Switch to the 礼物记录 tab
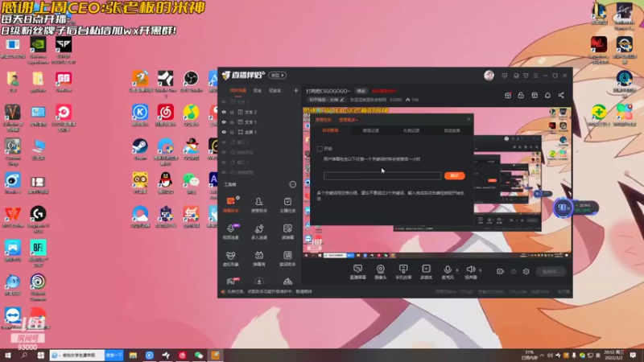The width and height of the screenshot is (644, 362). tap(411, 130)
